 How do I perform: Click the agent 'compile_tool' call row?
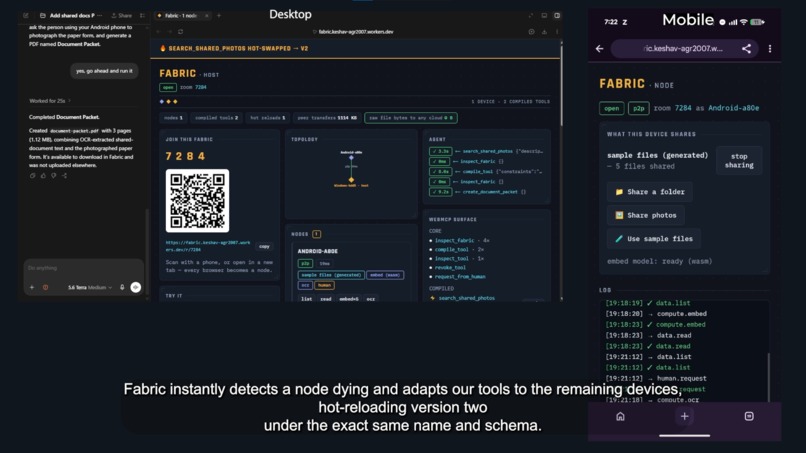click(486, 171)
